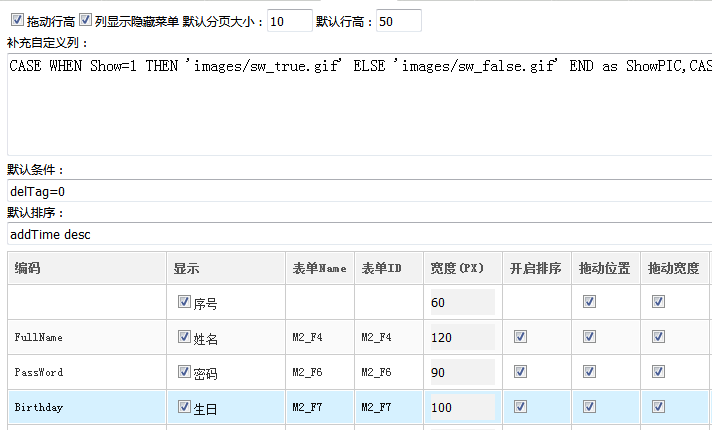Toggle 拖动宽度 checkbox for Birthday row
The width and height of the screenshot is (712, 430).
tap(658, 406)
